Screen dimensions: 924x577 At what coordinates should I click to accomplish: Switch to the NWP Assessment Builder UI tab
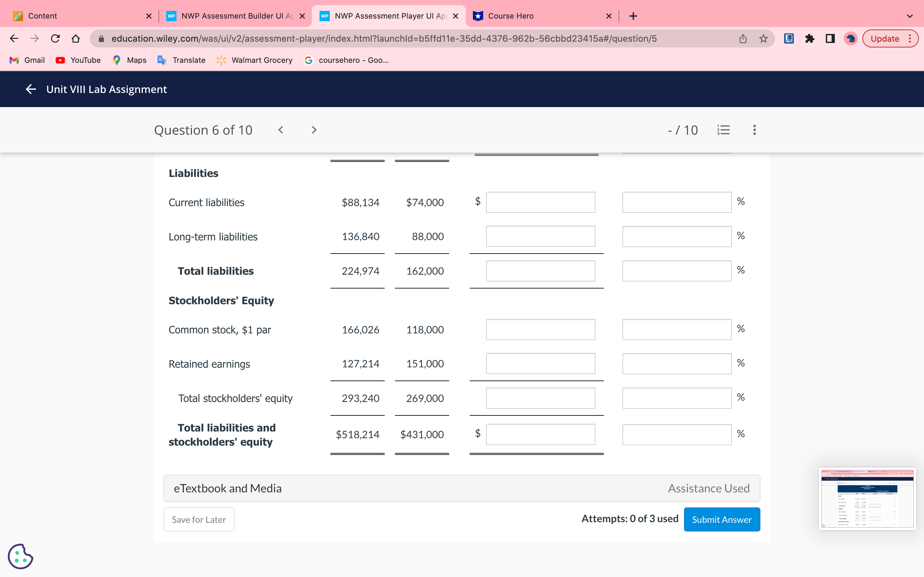229,16
